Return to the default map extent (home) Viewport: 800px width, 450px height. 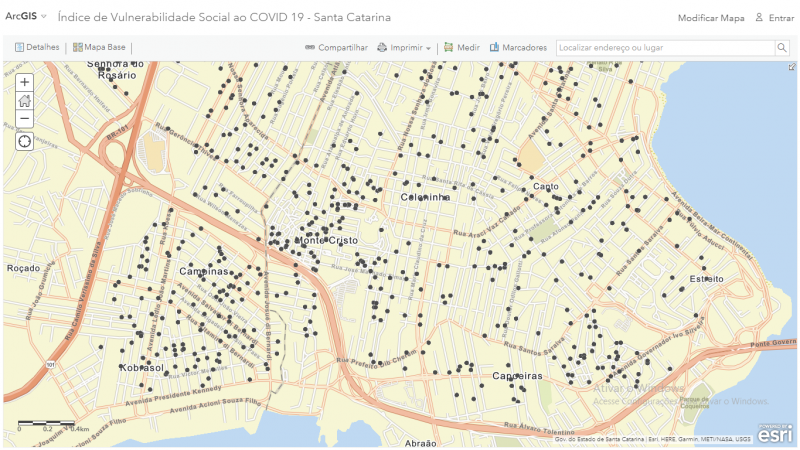click(x=24, y=101)
